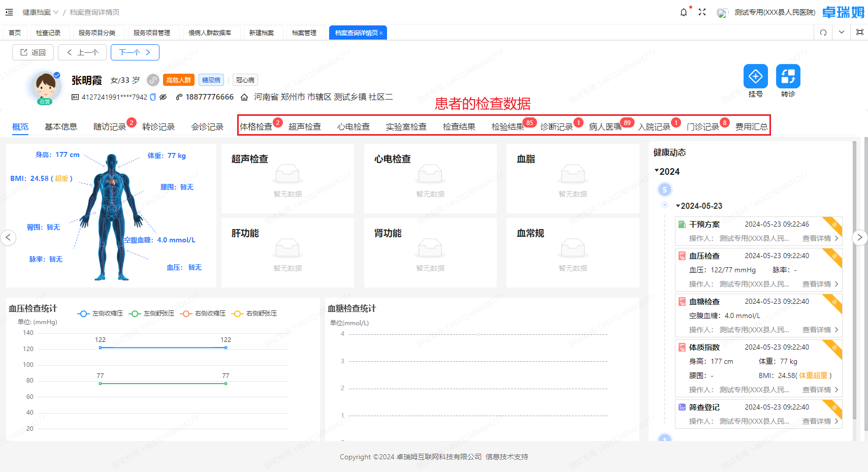Open the 病人医嘱 section tab
Viewport: 868px width, 472px height.
[x=605, y=127]
